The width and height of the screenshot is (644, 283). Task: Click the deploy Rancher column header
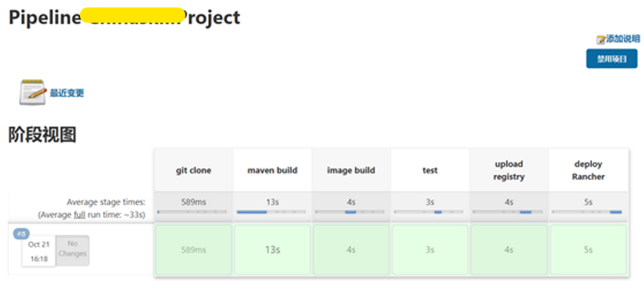588,170
